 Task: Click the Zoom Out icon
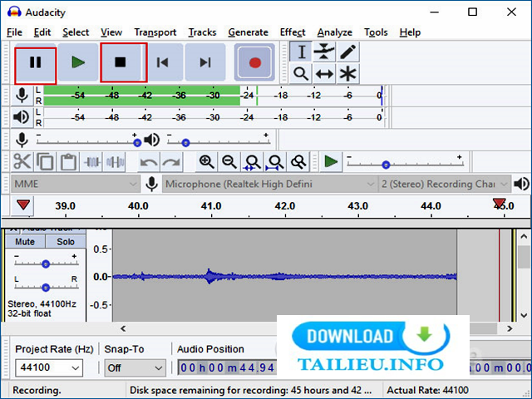click(x=229, y=161)
